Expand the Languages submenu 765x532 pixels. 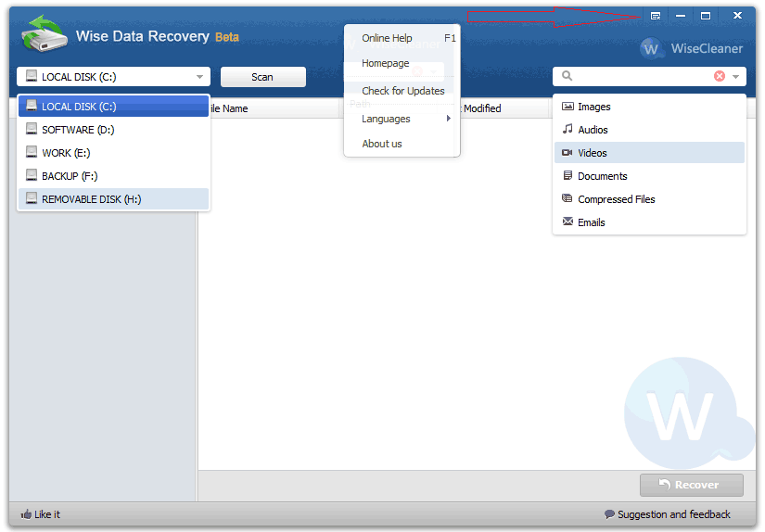point(402,119)
